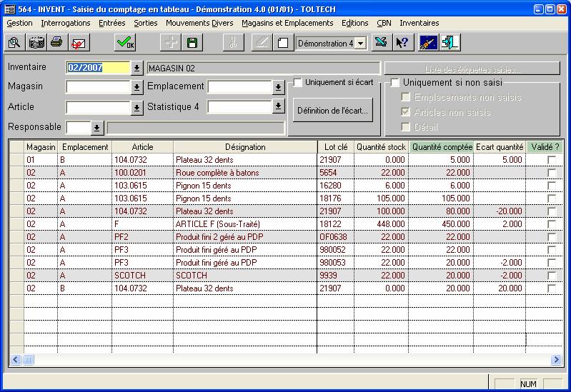
Task: Open the Entrées menu
Action: (x=111, y=23)
